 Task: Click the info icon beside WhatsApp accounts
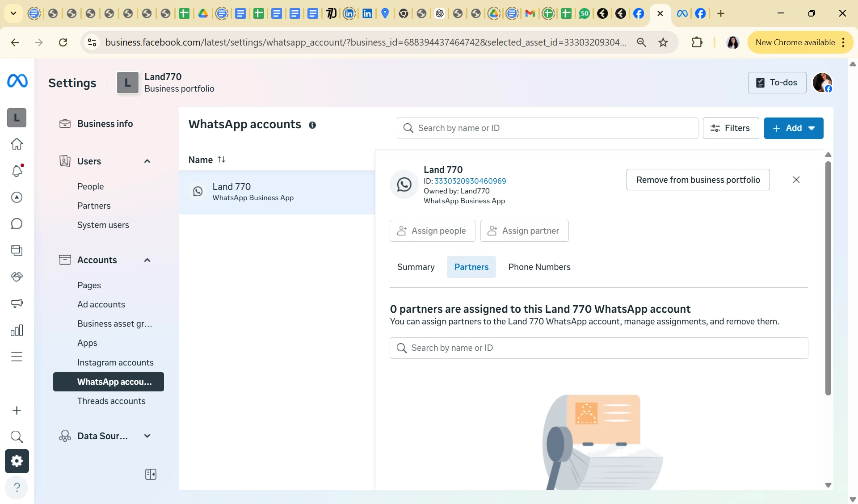[x=312, y=125]
